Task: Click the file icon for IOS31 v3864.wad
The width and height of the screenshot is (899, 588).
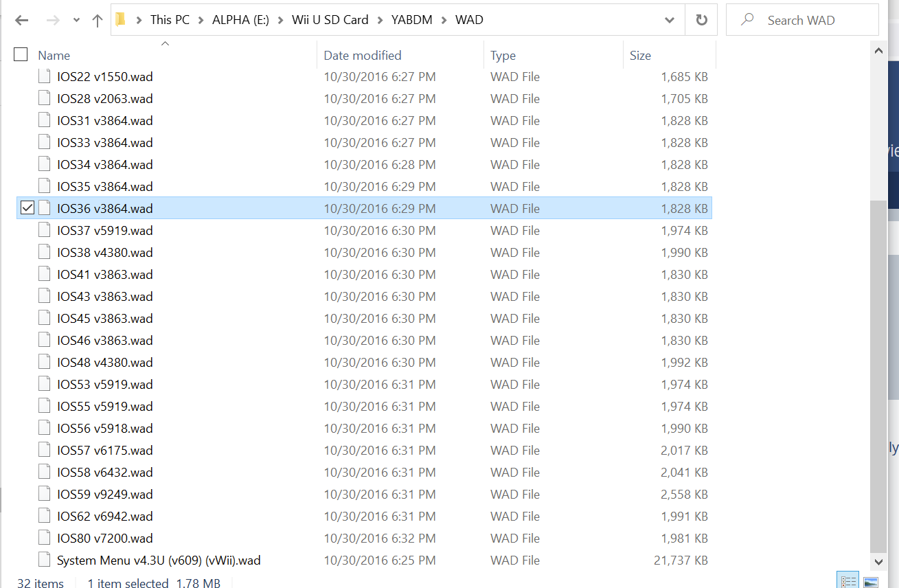Action: 45,120
